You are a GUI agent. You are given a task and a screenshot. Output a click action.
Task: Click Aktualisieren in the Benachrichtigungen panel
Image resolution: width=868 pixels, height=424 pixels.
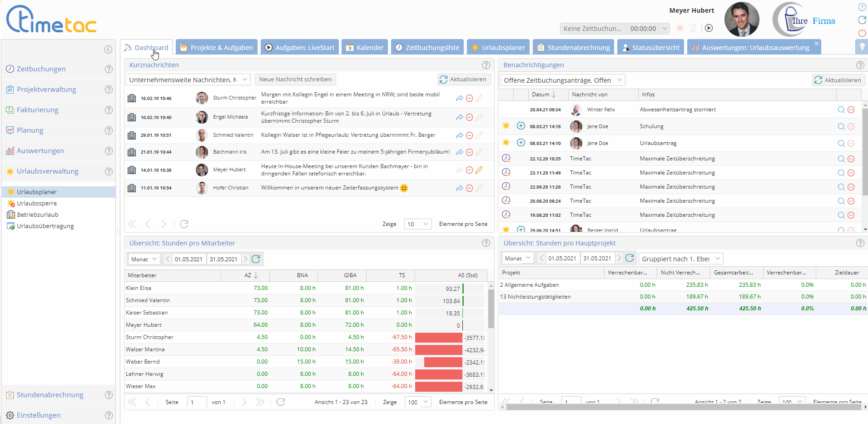pyautogui.click(x=838, y=80)
